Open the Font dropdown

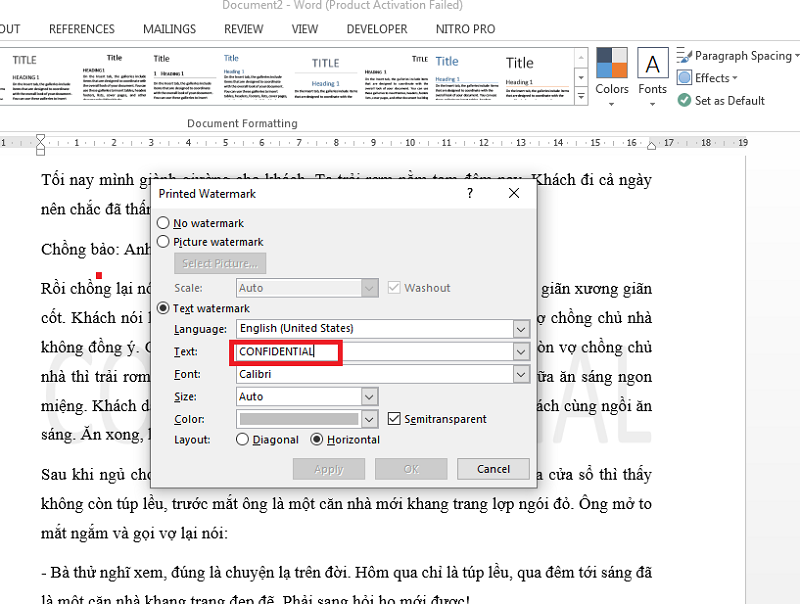click(521, 374)
